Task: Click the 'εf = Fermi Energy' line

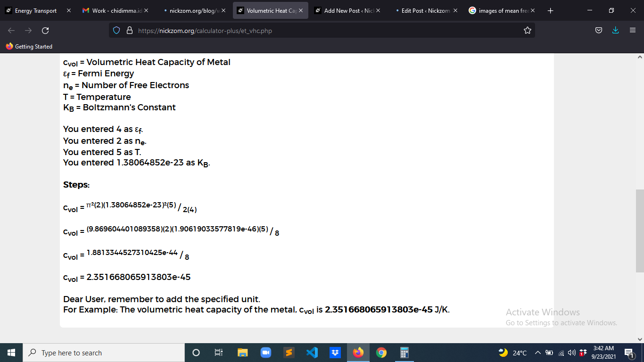Action: [99, 74]
